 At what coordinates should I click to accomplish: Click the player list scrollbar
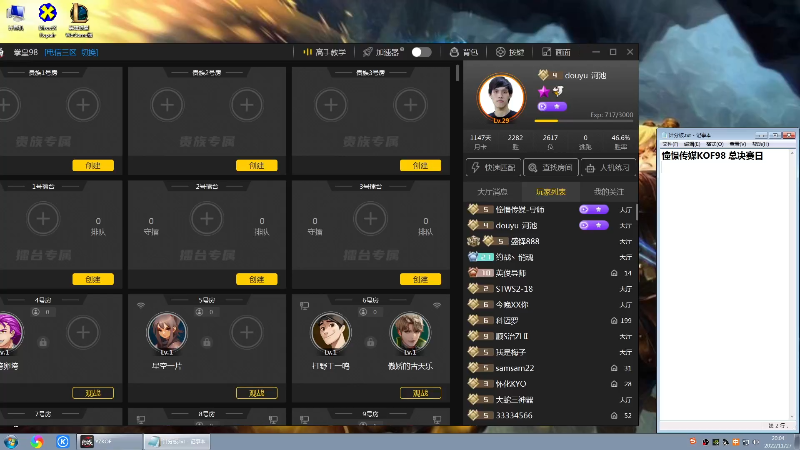(x=637, y=212)
